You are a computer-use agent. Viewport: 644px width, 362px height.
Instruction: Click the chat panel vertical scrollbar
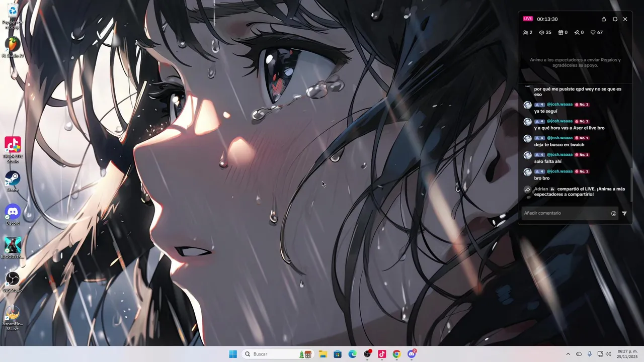tap(631, 185)
